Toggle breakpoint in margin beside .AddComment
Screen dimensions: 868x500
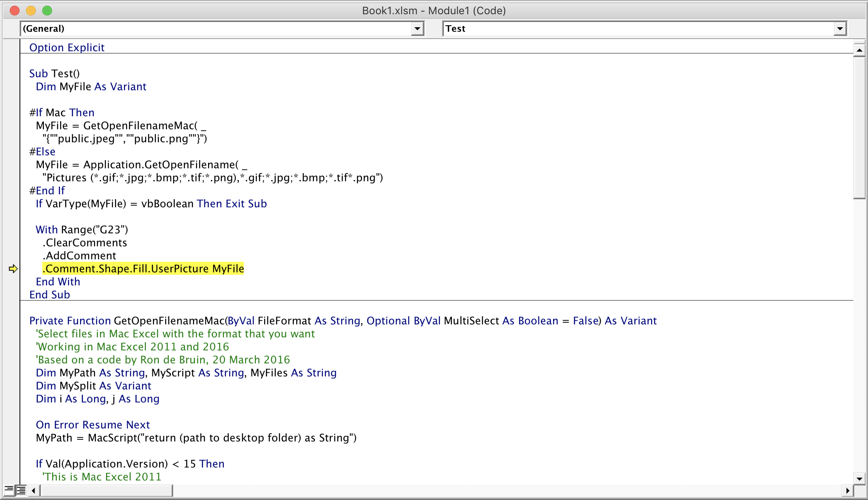coord(11,256)
